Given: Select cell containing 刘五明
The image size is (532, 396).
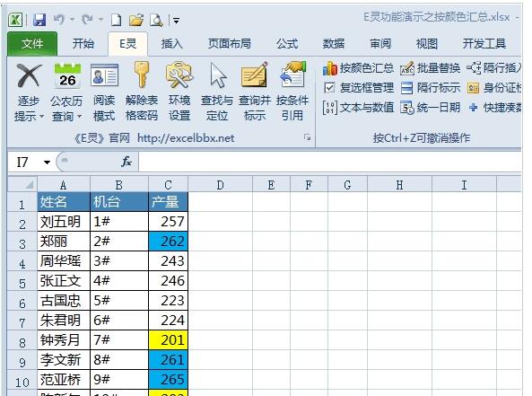Looking at the screenshot, I should point(64,222).
